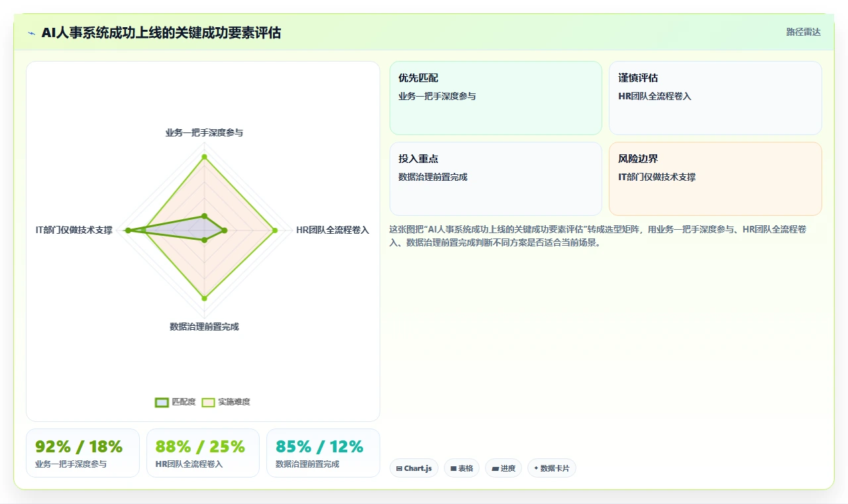Click the 85% / 12% stat card
This screenshot has width=848, height=504.
point(323,453)
